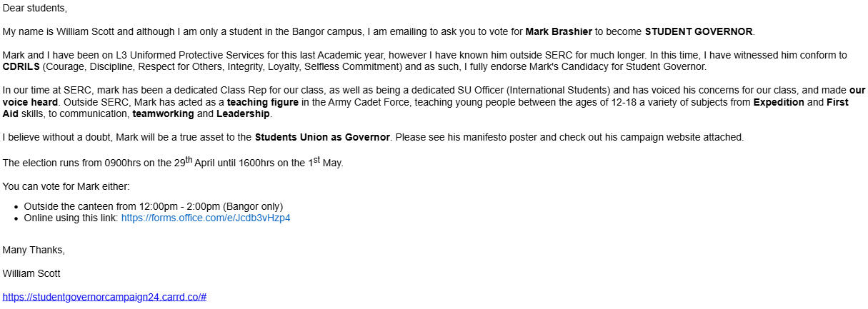Viewport: 868px width, 309px height.
Task: Click the 'Many Thanks,' closing line
Action: click(x=34, y=250)
